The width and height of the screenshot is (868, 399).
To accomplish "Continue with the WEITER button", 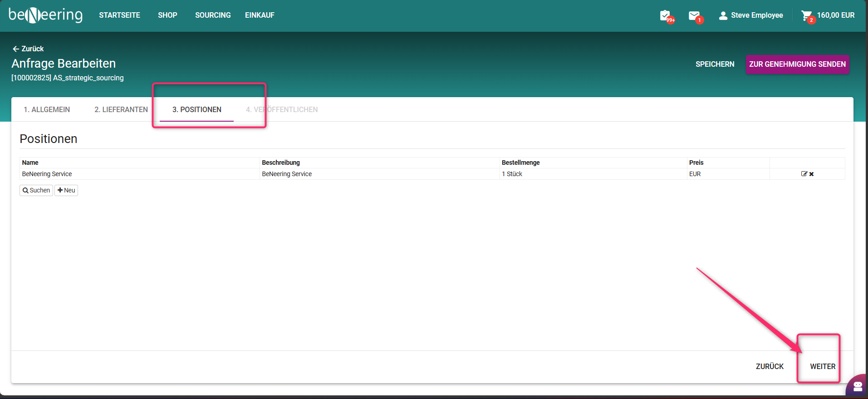I will coord(823,366).
